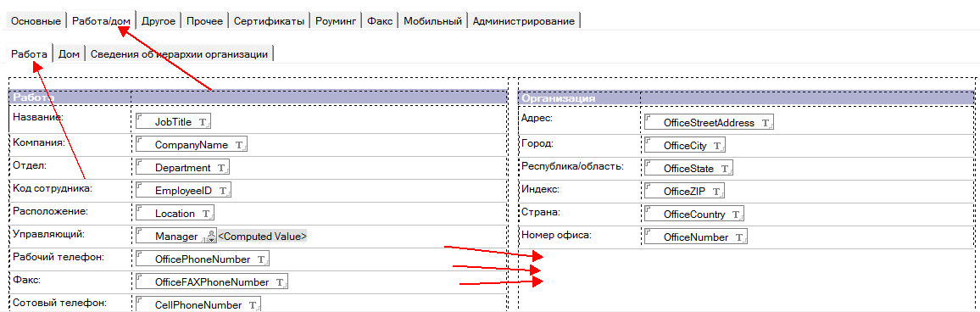Switch to Администрирование tab
The height and width of the screenshot is (312, 980).
pos(524,20)
